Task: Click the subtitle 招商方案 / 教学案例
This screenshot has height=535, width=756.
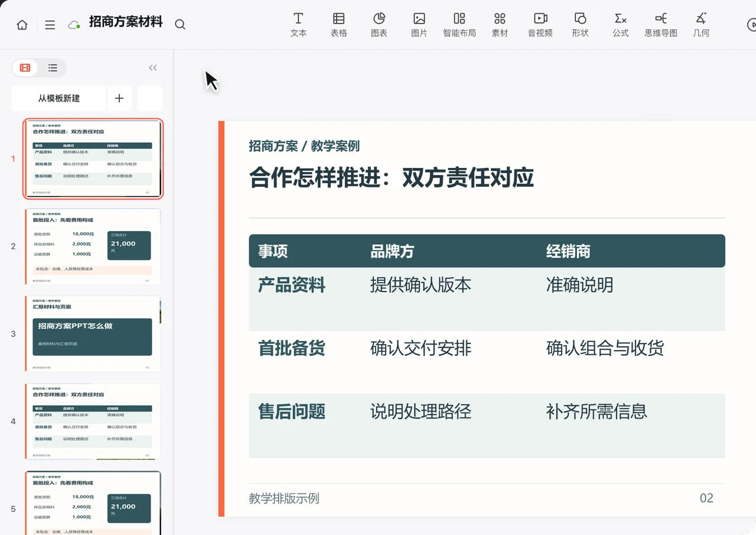Action: [x=304, y=146]
